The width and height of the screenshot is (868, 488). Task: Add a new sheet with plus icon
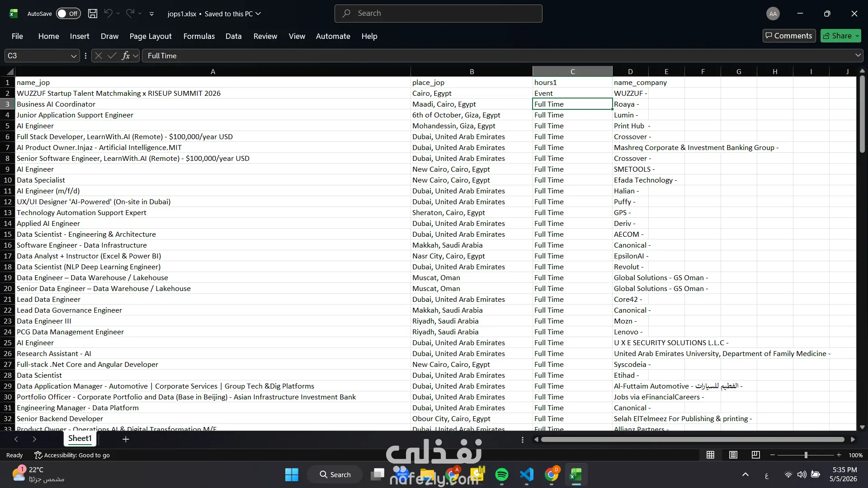(126, 439)
